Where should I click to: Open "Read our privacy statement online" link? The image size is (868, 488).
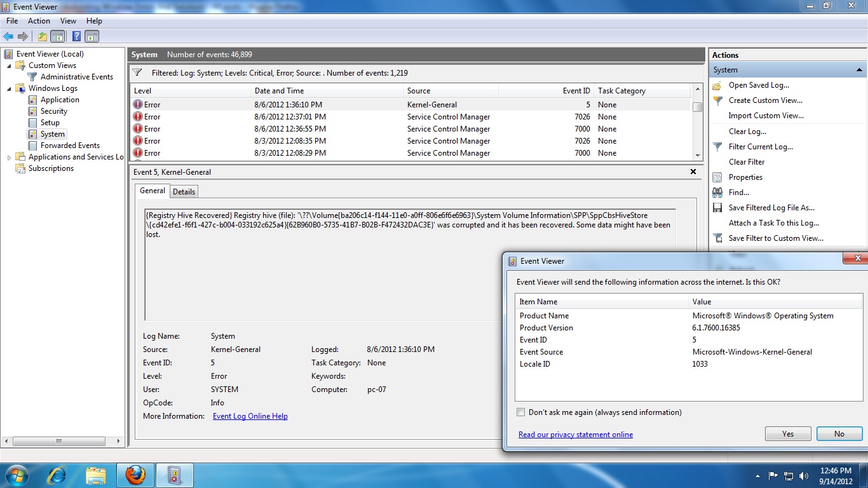pyautogui.click(x=576, y=435)
